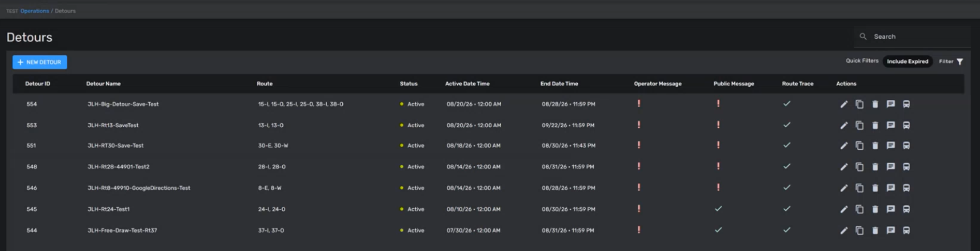980x251 pixels.
Task: Delete detour 553 using the trash icon
Action: click(875, 125)
